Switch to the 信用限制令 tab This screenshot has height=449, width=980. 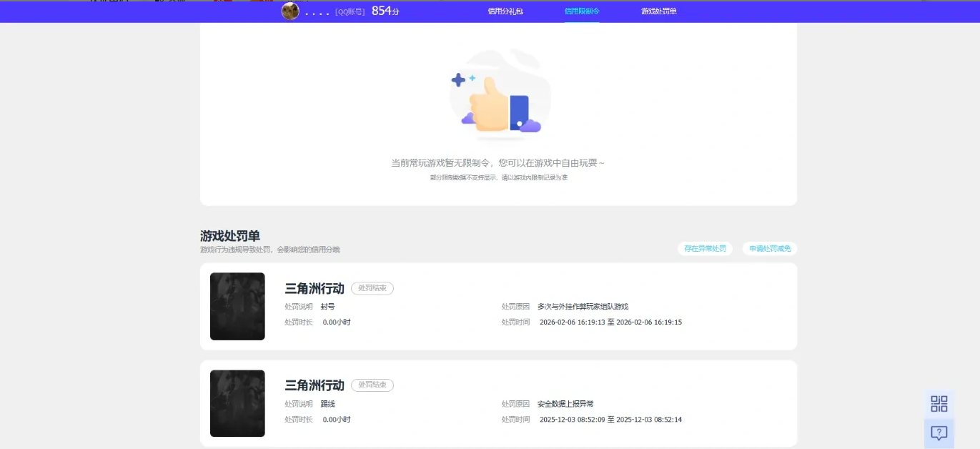point(582,11)
